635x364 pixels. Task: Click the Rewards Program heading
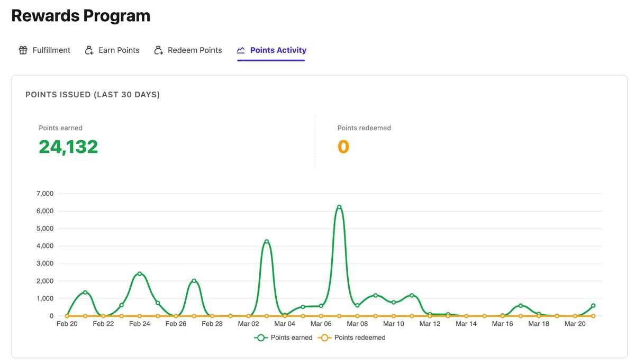point(80,15)
